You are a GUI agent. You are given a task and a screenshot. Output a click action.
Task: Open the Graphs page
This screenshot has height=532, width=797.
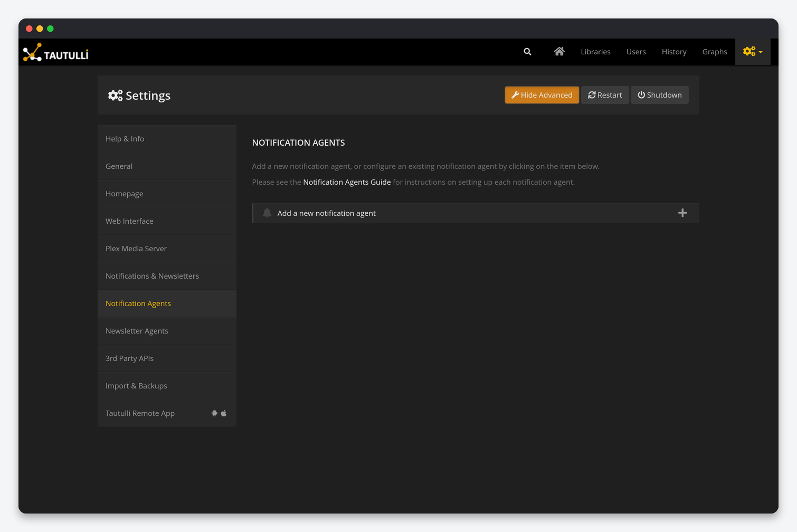(x=715, y=52)
